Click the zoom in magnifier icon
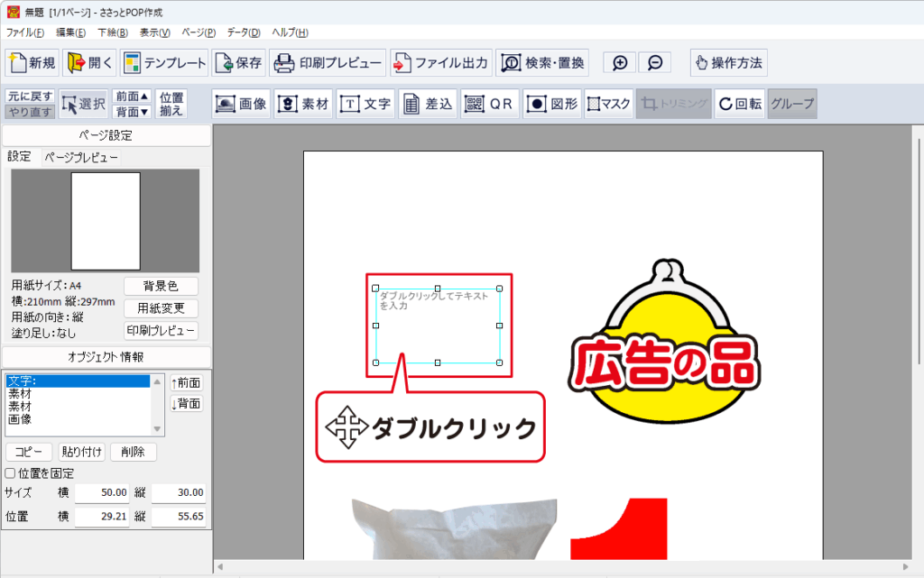Image resolution: width=924 pixels, height=578 pixels. 620,63
